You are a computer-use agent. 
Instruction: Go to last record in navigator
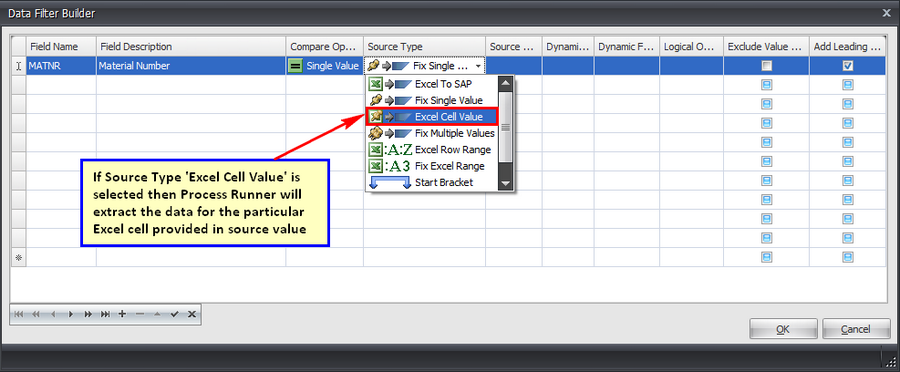coord(105,314)
